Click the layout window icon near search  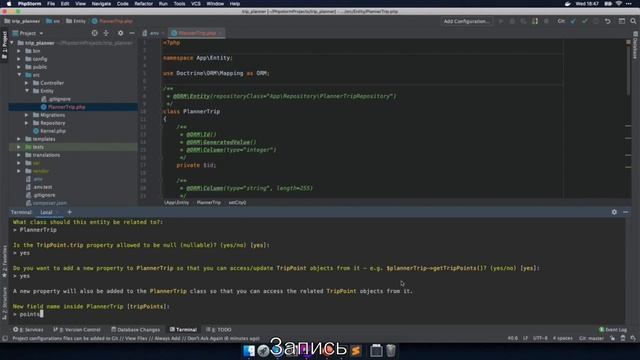click(x=622, y=21)
